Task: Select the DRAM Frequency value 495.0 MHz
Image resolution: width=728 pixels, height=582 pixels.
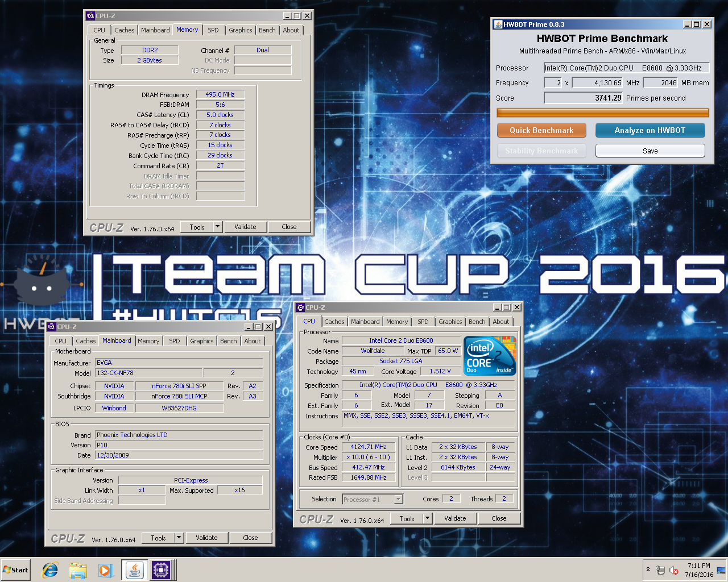Action: [x=220, y=94]
